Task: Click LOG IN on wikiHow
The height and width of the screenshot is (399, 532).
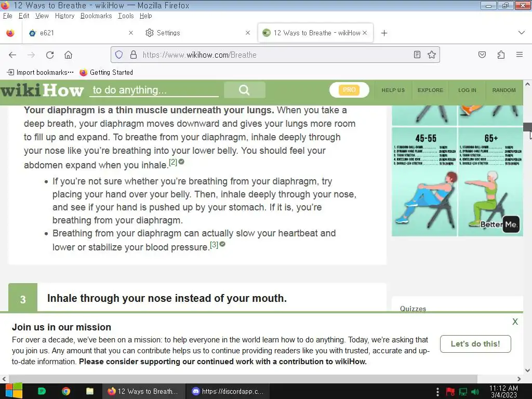Action: click(467, 90)
